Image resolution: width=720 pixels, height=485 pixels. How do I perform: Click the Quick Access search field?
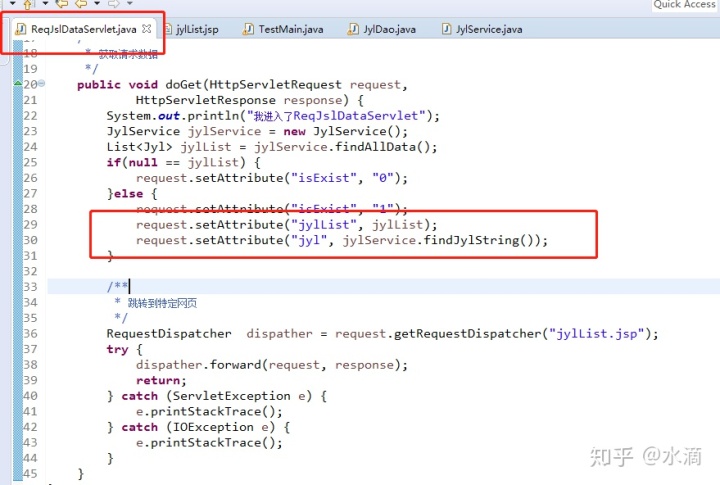[x=684, y=5]
